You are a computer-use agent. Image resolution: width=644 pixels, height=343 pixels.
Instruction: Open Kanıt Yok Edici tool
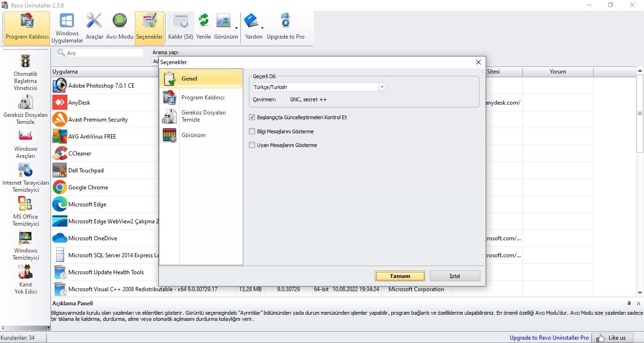tap(25, 279)
